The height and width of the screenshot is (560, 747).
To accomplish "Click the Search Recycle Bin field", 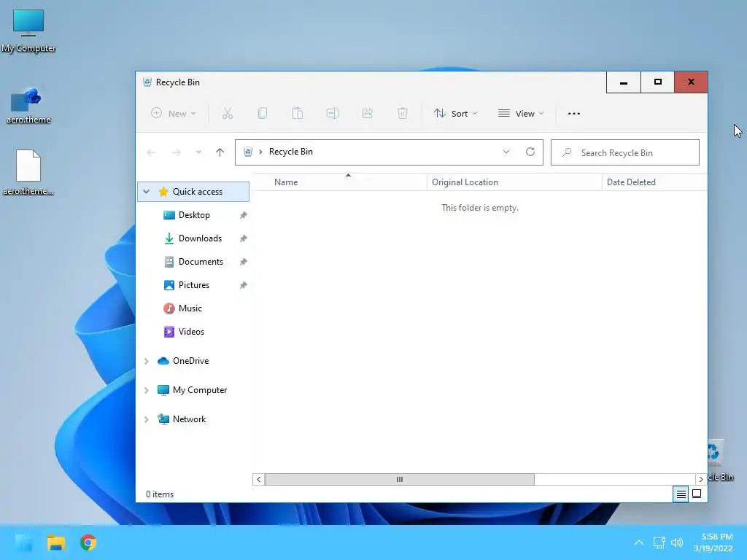I will [x=625, y=152].
